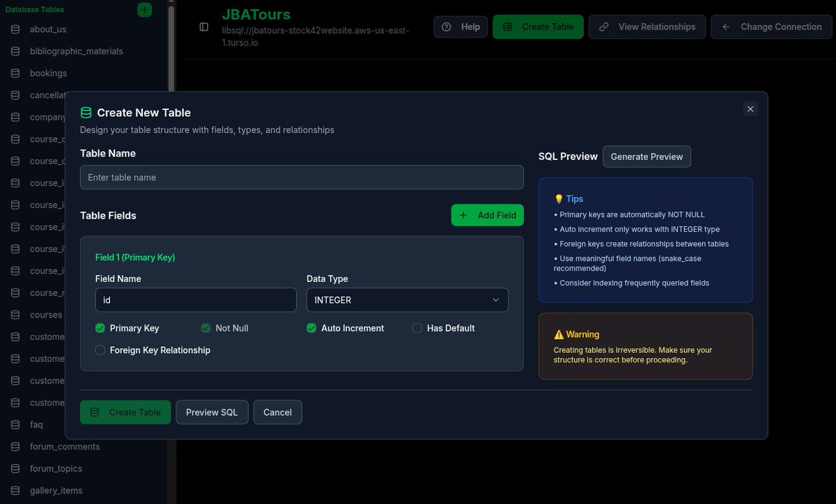The image size is (836, 504).
Task: Open the Data Type dropdown
Action: coord(407,299)
